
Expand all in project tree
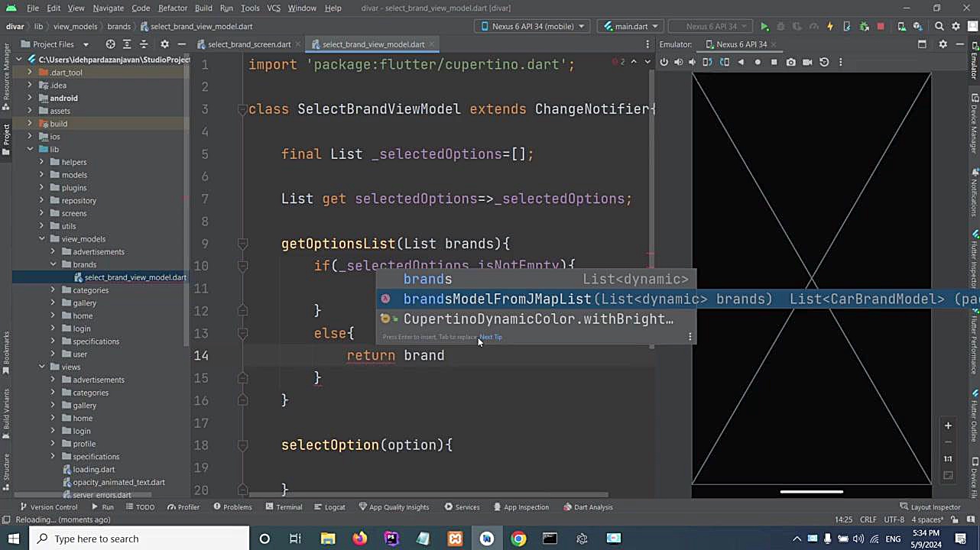click(x=127, y=44)
